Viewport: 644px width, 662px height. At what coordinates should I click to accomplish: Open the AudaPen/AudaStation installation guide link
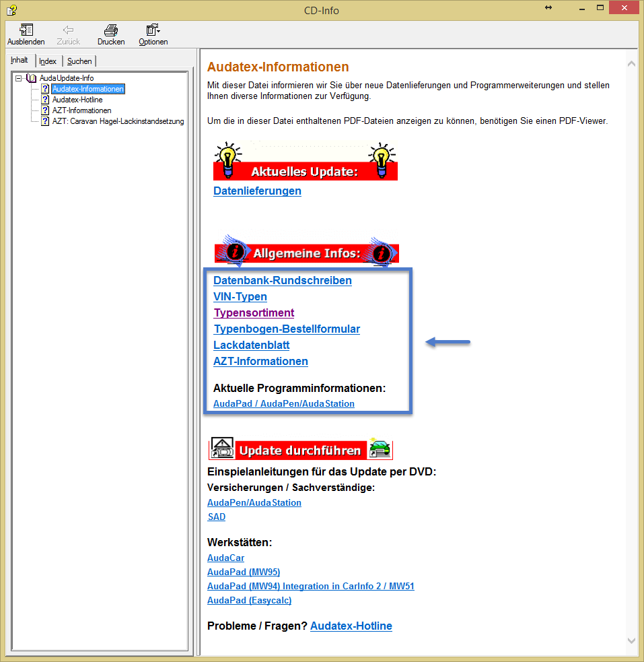[254, 502]
